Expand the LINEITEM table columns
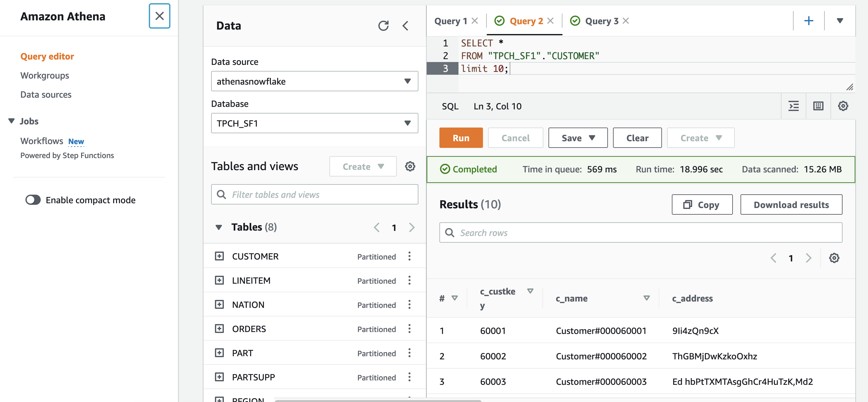The image size is (868, 402). tap(219, 281)
